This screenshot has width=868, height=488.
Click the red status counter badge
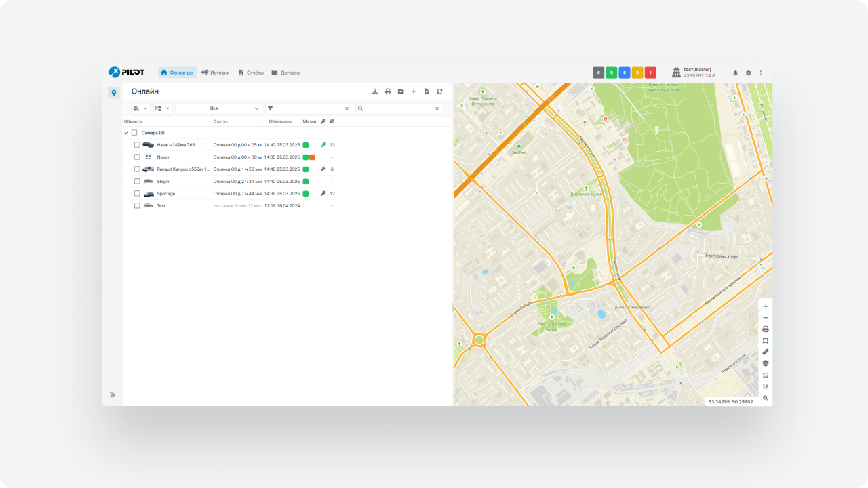point(650,73)
